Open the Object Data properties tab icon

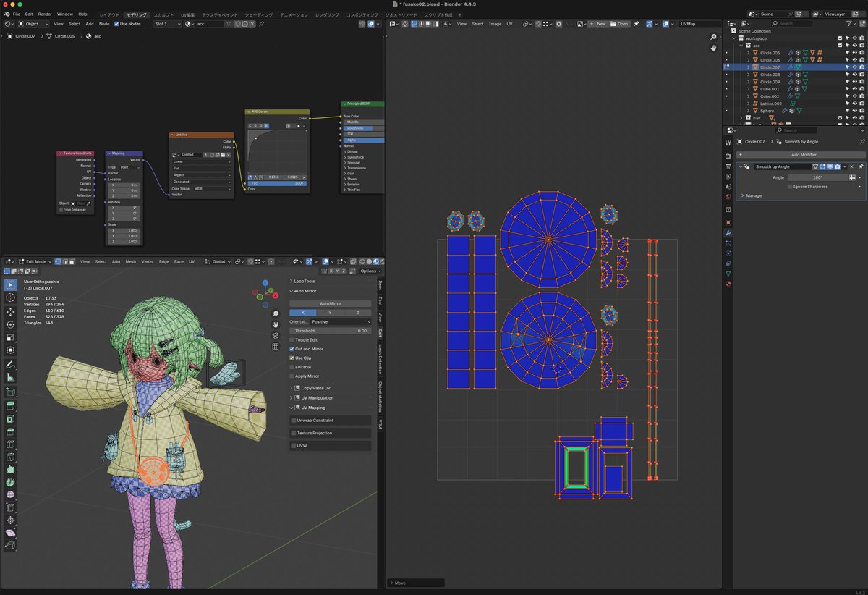click(728, 274)
